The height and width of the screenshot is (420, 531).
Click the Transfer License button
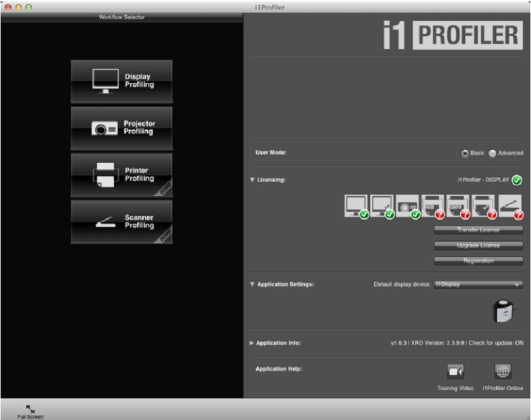tap(478, 230)
